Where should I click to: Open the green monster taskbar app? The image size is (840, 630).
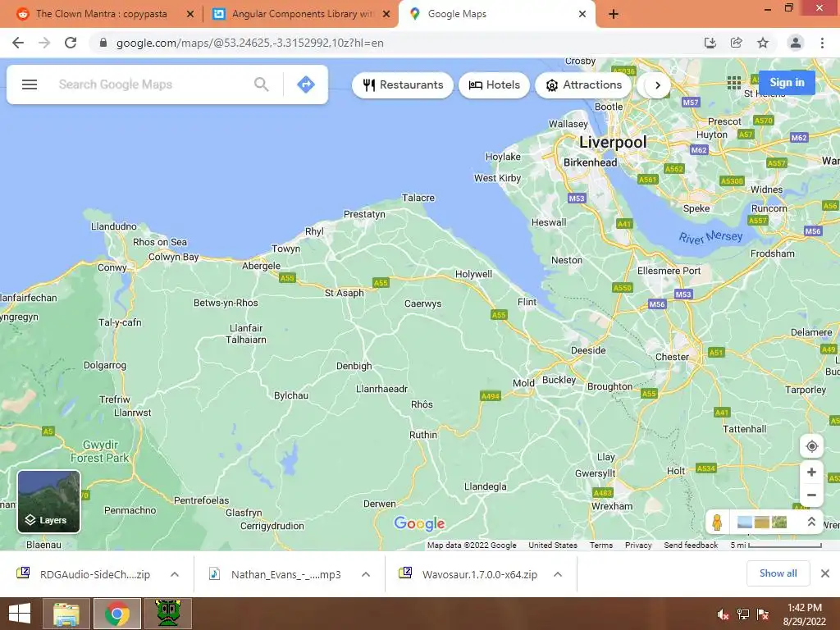(x=167, y=614)
